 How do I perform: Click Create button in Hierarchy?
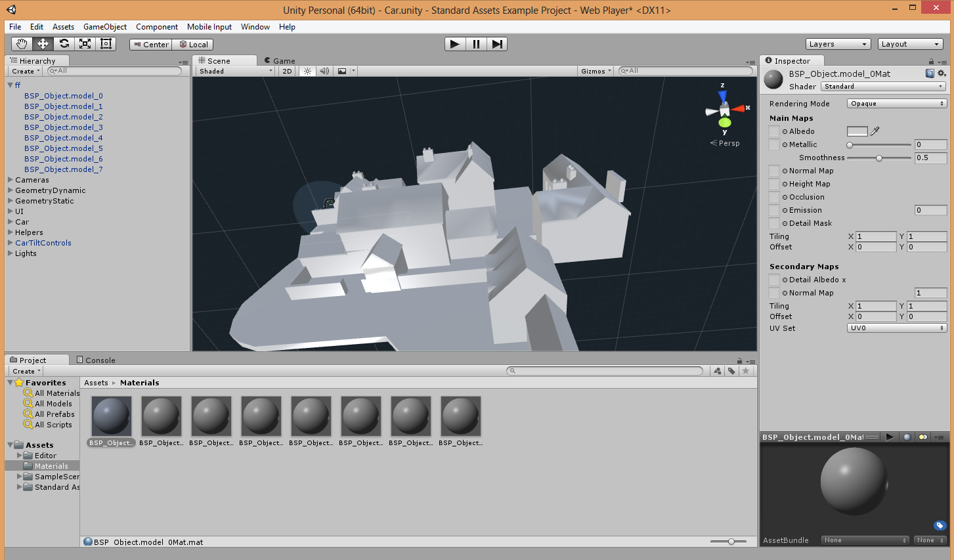click(26, 71)
